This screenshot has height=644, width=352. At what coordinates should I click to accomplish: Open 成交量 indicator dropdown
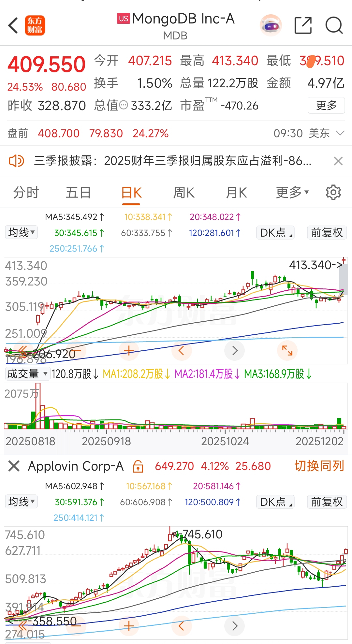pos(28,374)
